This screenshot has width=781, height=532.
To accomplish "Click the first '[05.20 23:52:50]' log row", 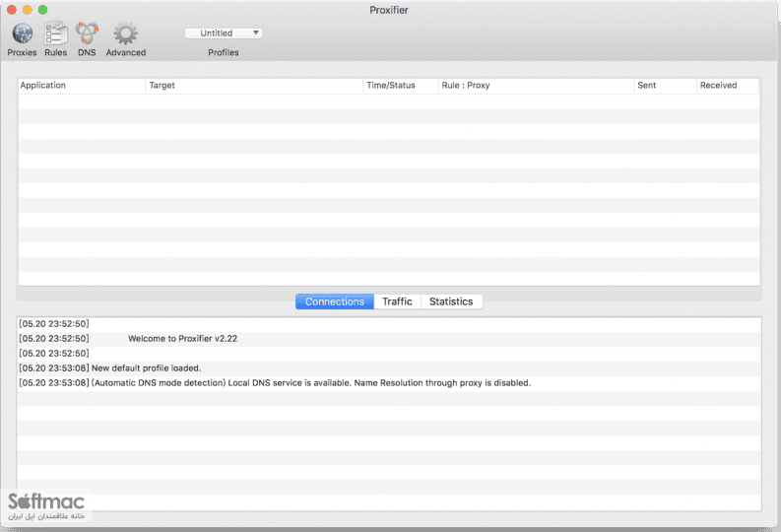I will coord(389,324).
